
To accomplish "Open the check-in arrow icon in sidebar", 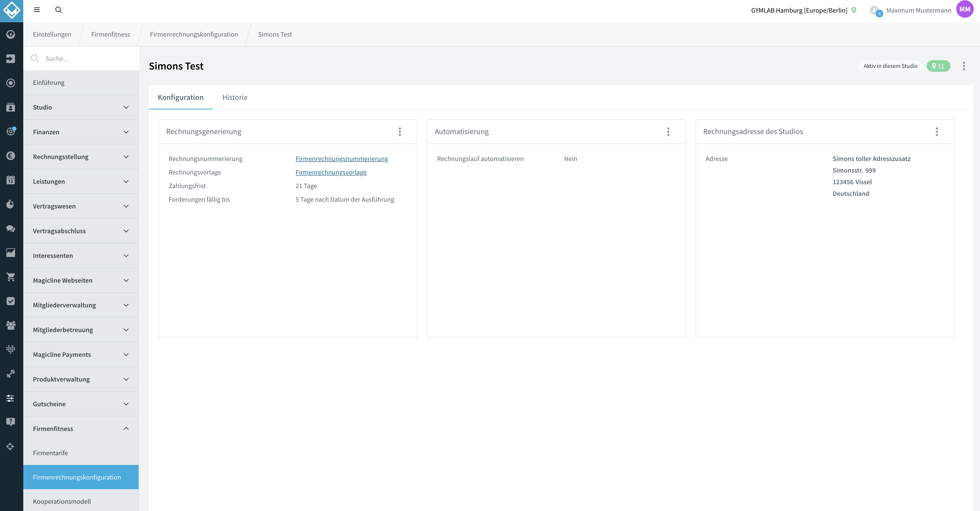I will pyautogui.click(x=11, y=59).
